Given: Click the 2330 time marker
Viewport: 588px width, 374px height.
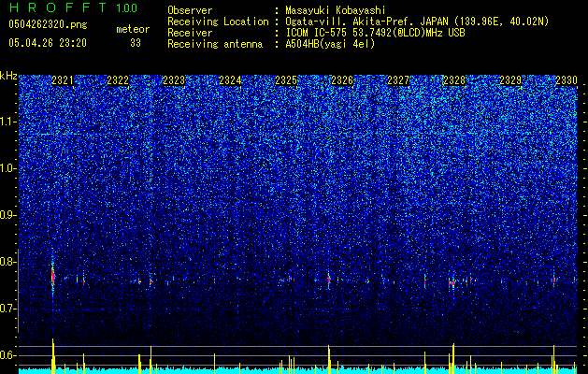Looking at the screenshot, I should tap(566, 80).
